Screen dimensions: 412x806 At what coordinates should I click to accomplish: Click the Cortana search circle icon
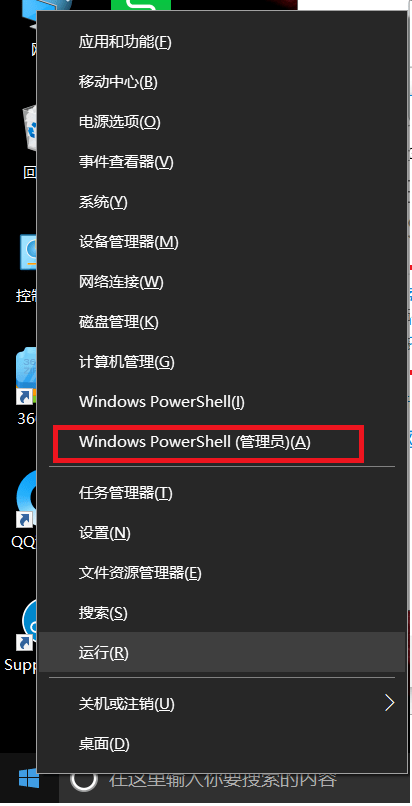click(84, 781)
